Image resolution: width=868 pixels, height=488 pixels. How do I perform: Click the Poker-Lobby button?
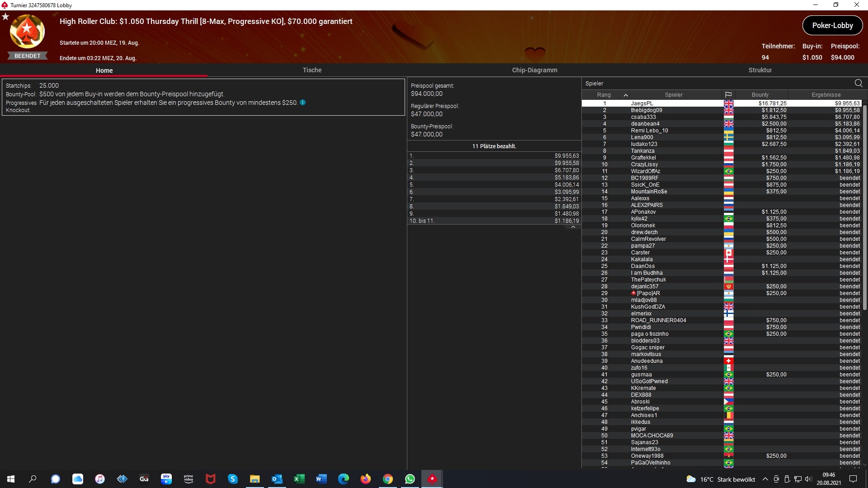(x=832, y=25)
